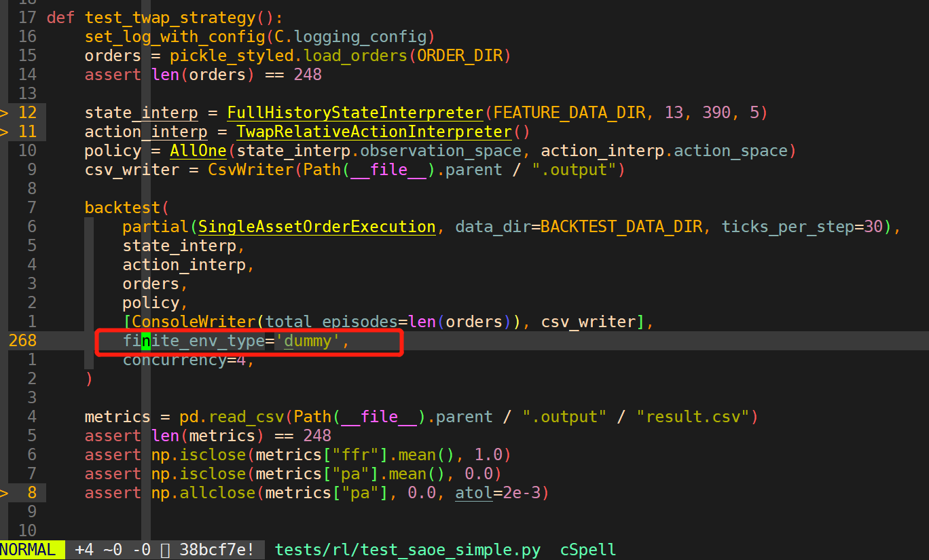Click file path 'tests/rl/test_saoe_simple.py' in status line
This screenshot has width=929, height=560.
pyautogui.click(x=407, y=550)
